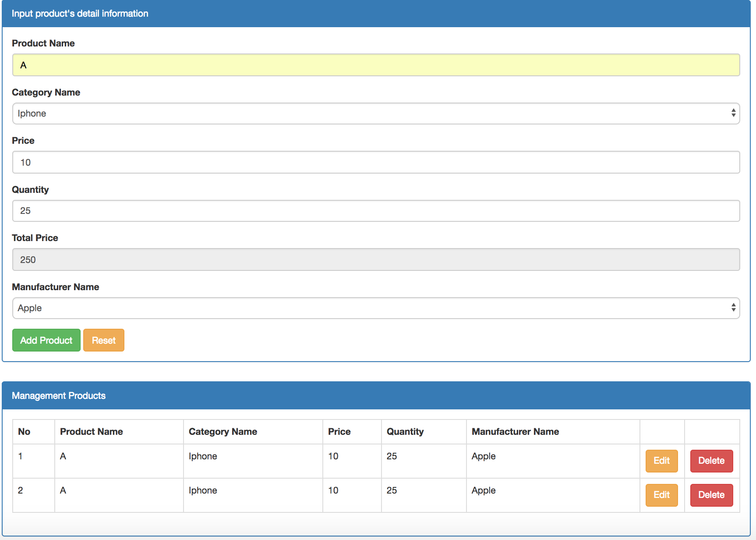Viewport: 756px width, 540px height.
Task: Click the Quantity input field
Action: [x=376, y=211]
